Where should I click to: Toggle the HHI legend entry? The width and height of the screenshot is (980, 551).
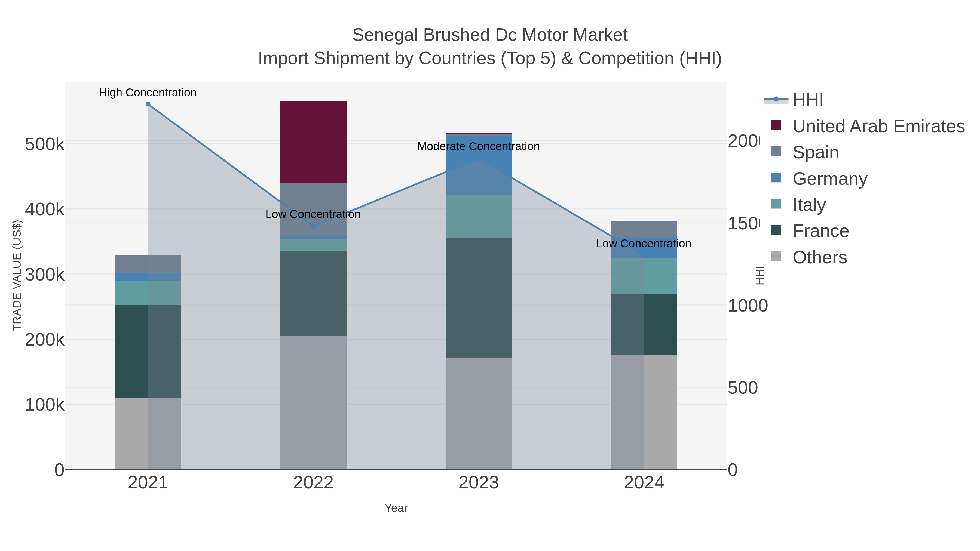click(x=794, y=100)
